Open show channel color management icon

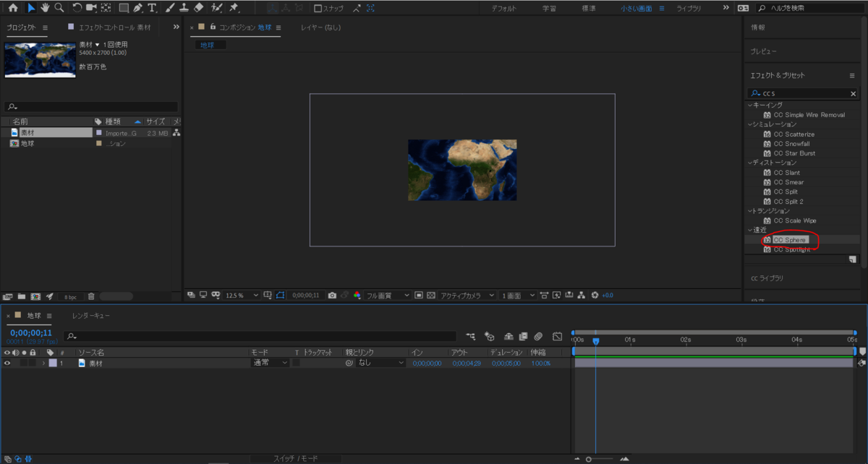pyautogui.click(x=357, y=295)
